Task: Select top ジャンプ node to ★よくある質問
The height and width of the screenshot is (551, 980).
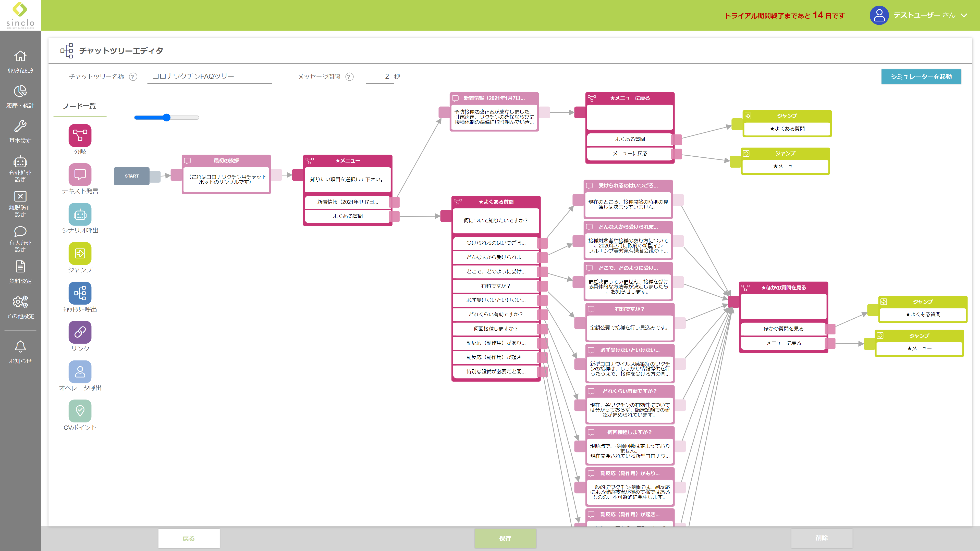Action: (787, 123)
